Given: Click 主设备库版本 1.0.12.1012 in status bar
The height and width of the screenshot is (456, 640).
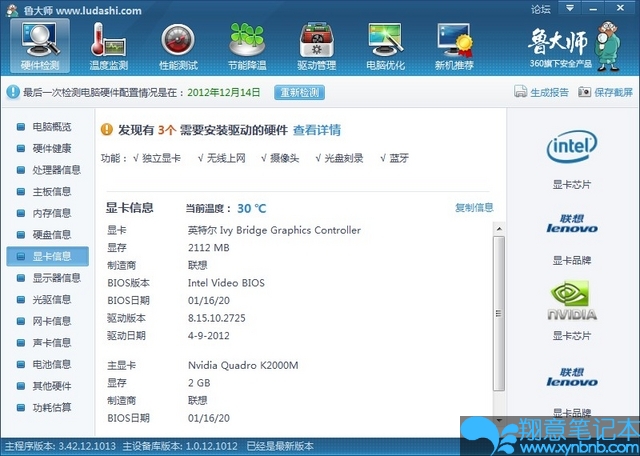Looking at the screenshot, I should [x=181, y=446].
